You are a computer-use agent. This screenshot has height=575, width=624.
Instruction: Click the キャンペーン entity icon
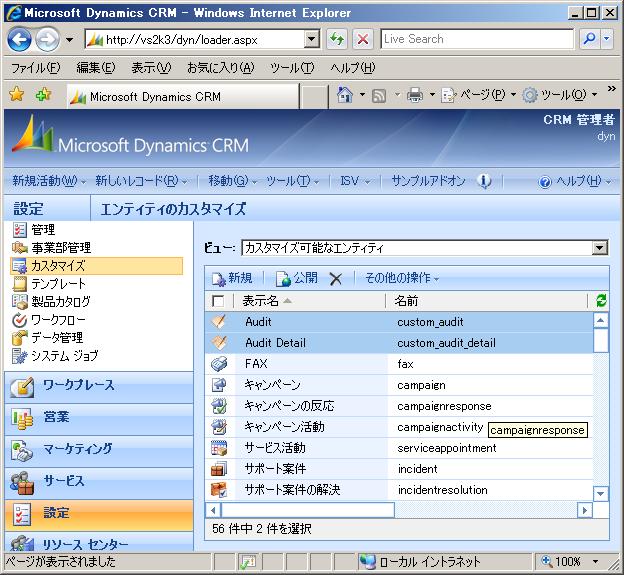(x=219, y=385)
